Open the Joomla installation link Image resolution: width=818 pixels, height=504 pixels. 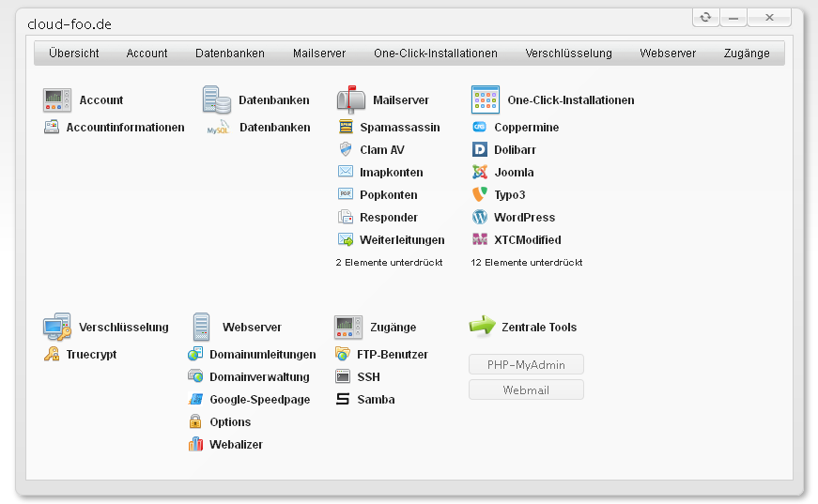click(514, 172)
